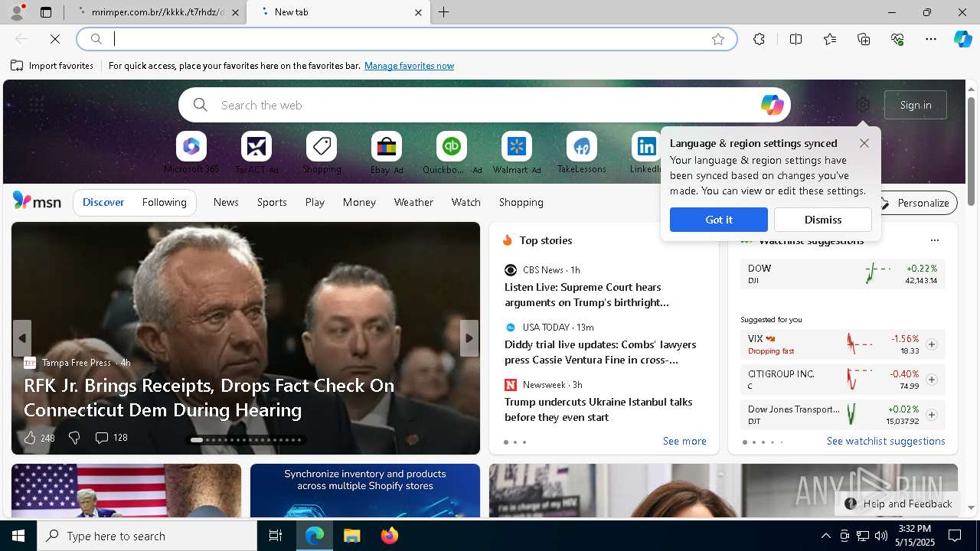Open a new browser tab
This screenshot has width=980, height=551.
[444, 12]
